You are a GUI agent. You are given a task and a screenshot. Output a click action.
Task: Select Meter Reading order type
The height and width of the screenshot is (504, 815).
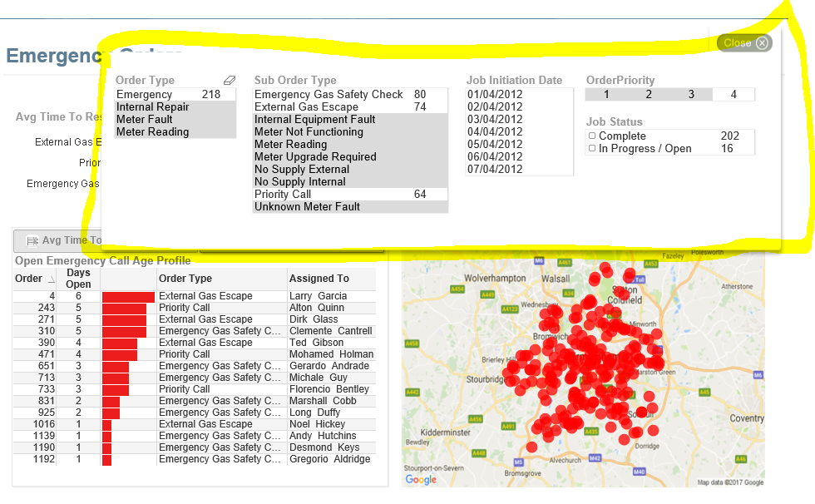point(175,132)
